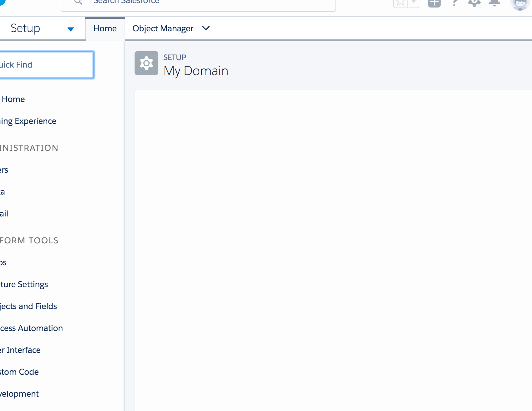Open Objects and Fields in sidebar

point(28,306)
